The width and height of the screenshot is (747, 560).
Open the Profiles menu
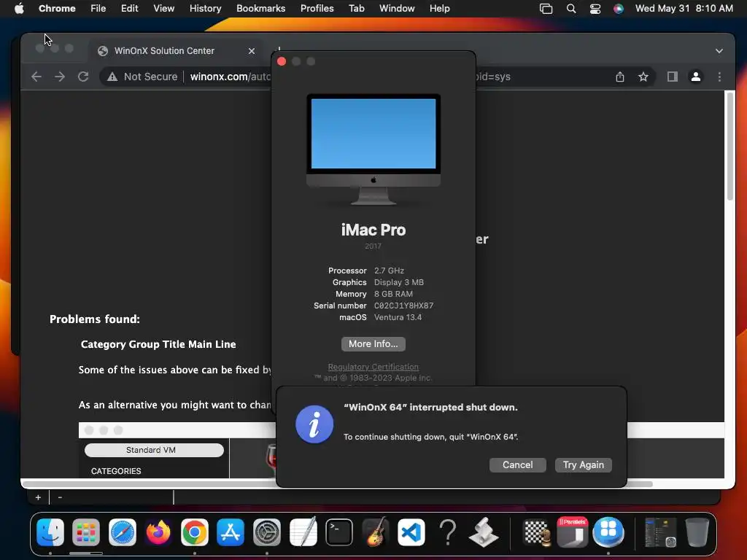click(317, 8)
